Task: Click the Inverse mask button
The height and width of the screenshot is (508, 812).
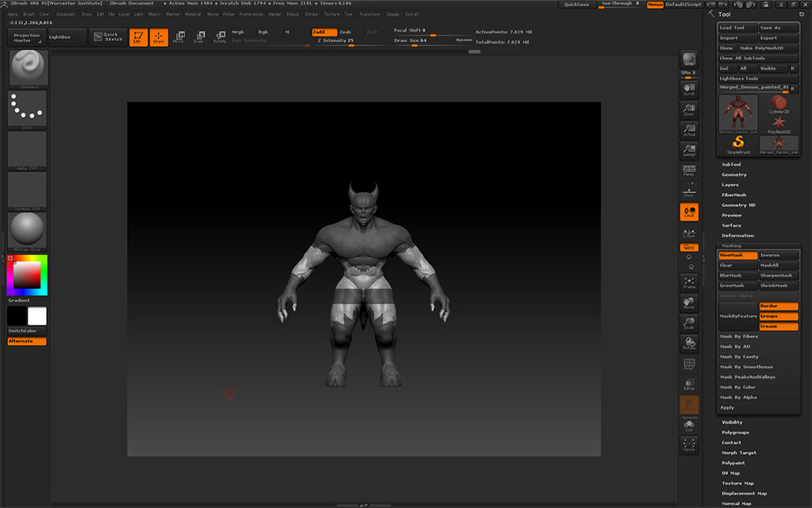Action: pyautogui.click(x=778, y=256)
